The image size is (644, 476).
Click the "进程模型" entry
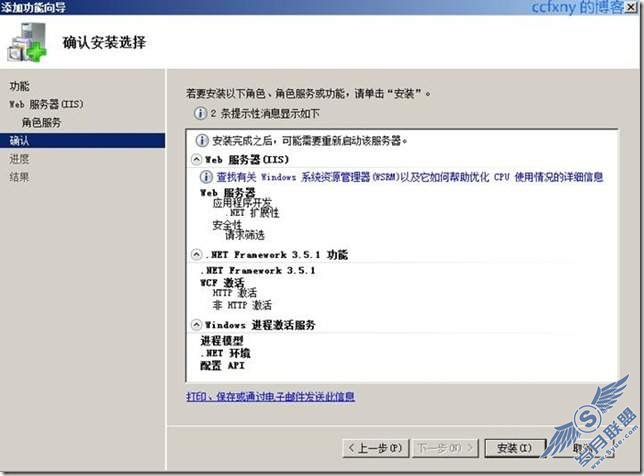(222, 340)
